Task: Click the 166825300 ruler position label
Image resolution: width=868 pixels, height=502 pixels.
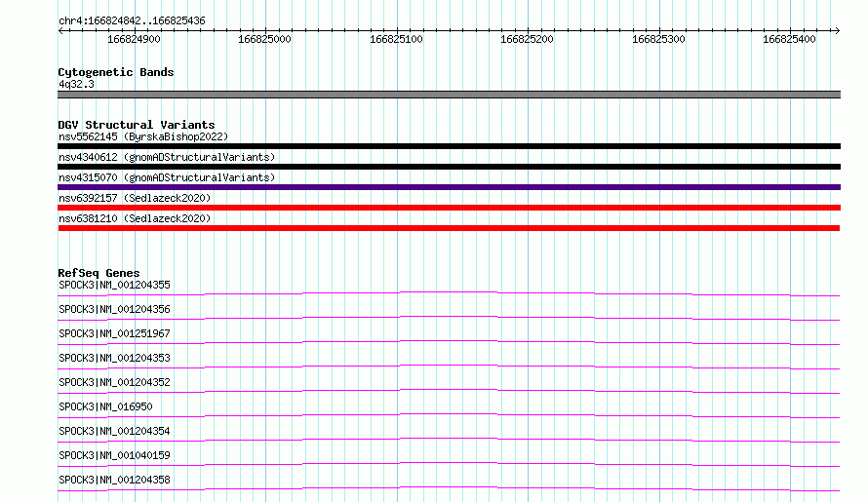Action: pyautogui.click(x=658, y=39)
